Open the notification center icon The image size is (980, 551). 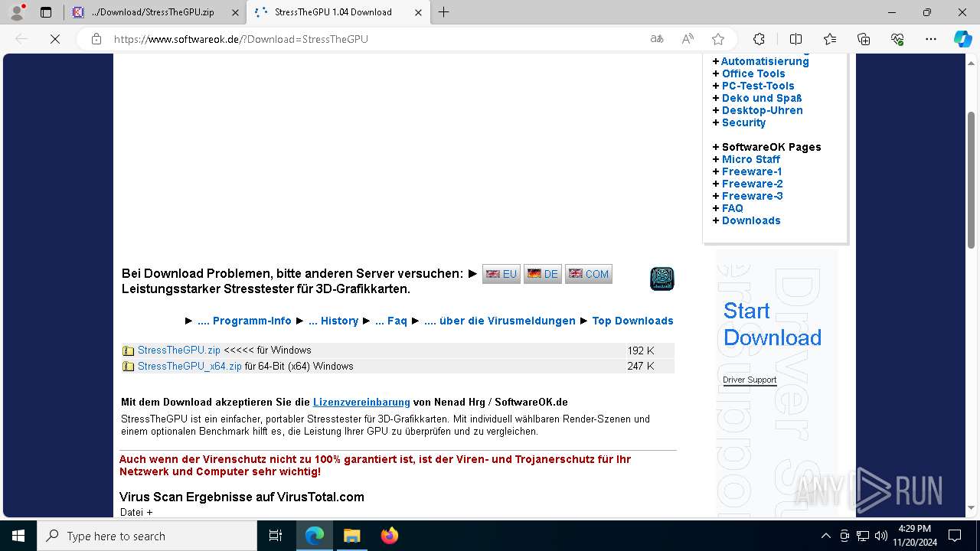point(955,536)
